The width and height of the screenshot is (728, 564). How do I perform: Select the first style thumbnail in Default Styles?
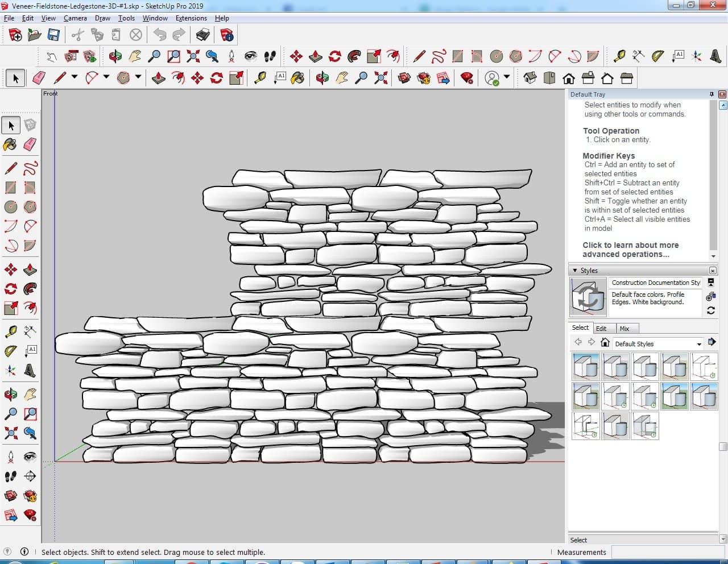(585, 367)
